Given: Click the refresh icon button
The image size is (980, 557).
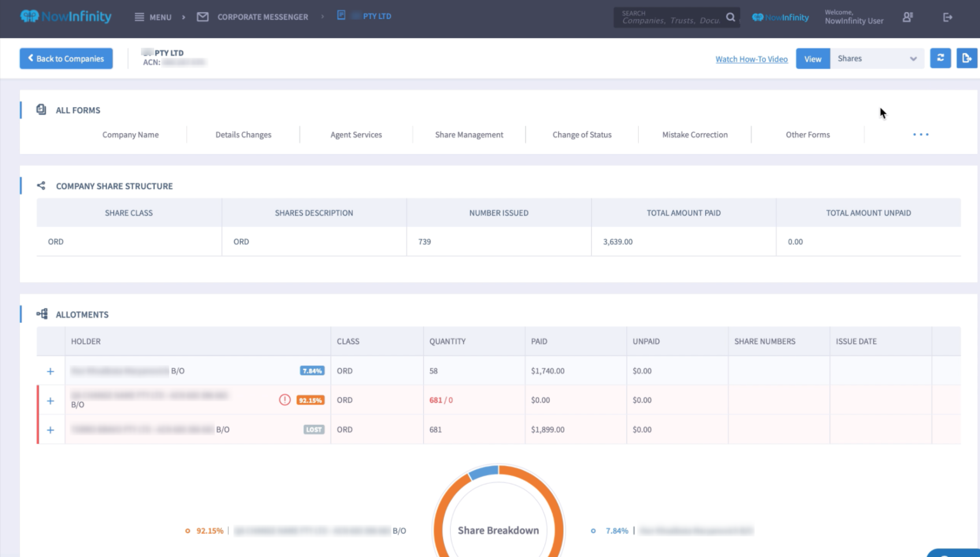Looking at the screenshot, I should pos(941,58).
